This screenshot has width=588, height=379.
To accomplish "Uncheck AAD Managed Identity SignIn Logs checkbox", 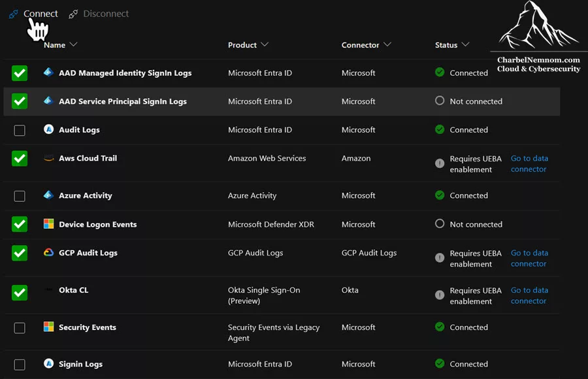I will (20, 73).
